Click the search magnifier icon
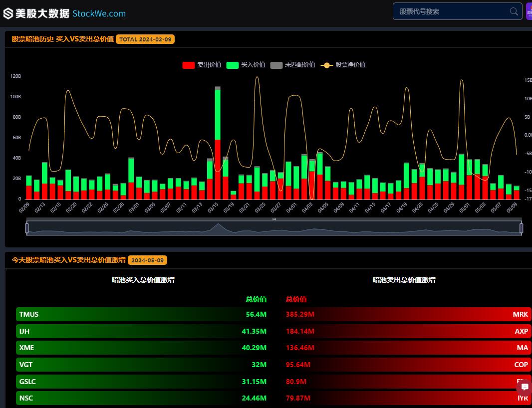Screen dimensions: 532x408 click(514, 11)
